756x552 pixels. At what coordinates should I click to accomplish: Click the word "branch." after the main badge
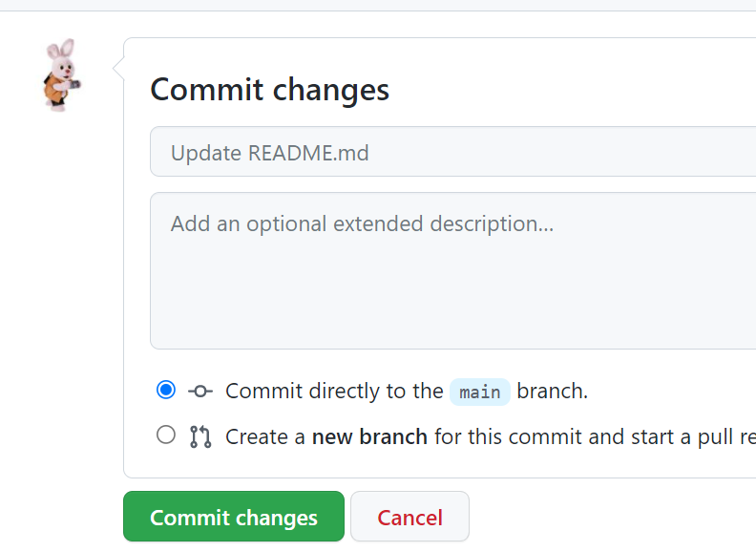coord(553,391)
